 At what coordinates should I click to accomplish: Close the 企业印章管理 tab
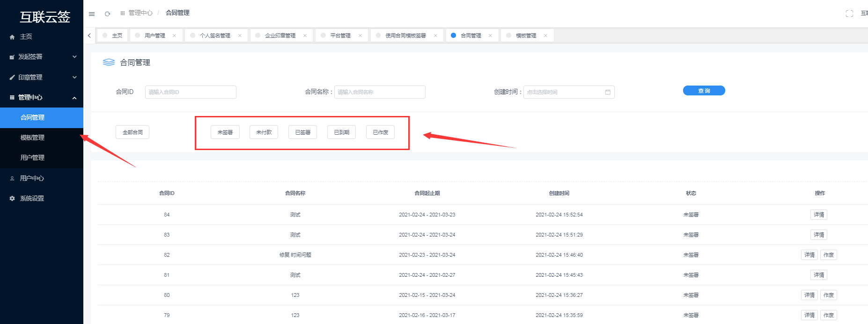305,36
